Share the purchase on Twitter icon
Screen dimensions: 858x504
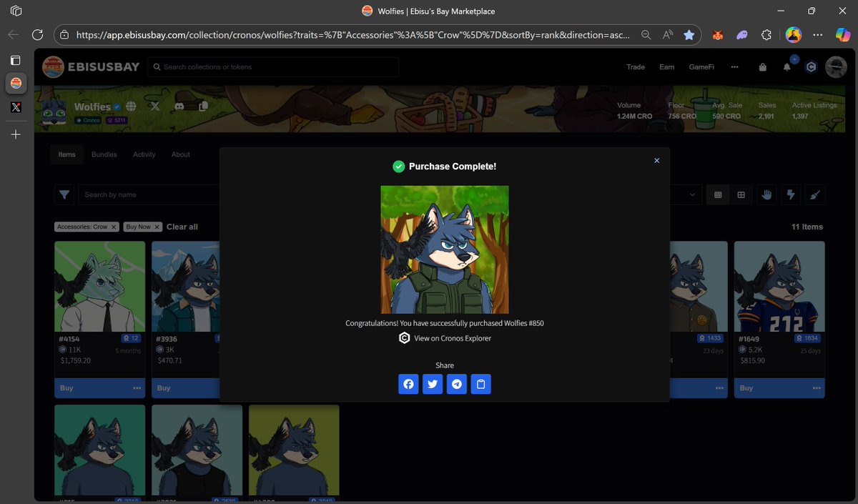pos(433,384)
